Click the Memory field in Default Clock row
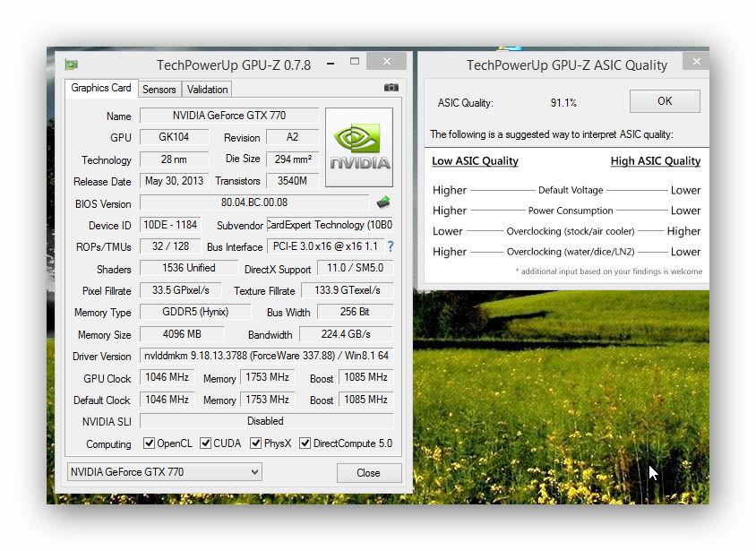 267,400
